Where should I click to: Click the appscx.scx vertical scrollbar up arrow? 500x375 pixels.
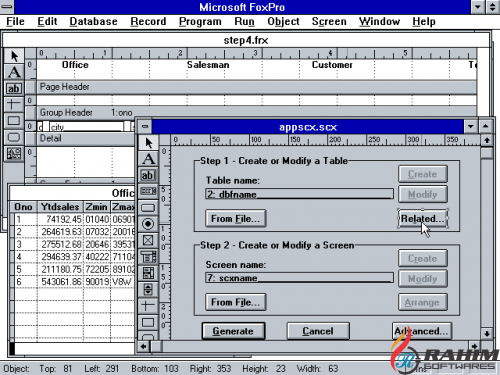pyautogui.click(x=487, y=140)
